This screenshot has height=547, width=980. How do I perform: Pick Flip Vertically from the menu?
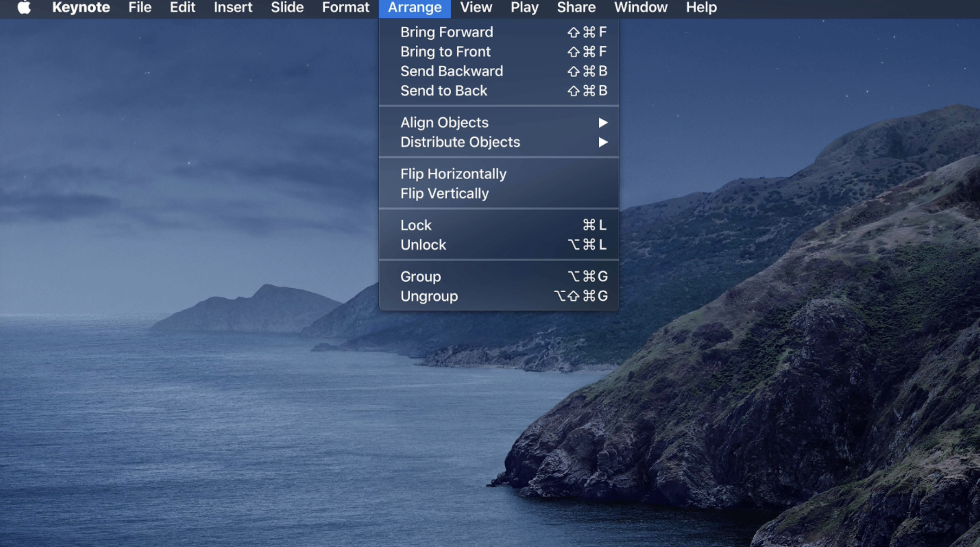[x=444, y=194]
